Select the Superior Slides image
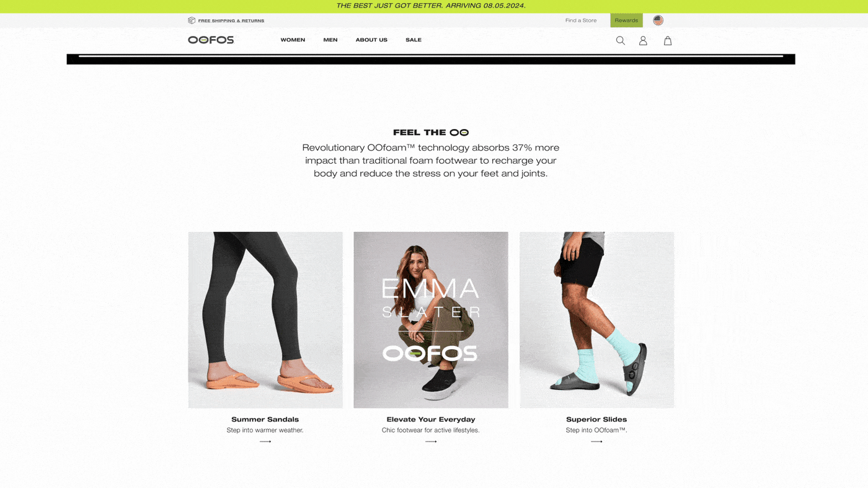868x488 pixels. pyautogui.click(x=596, y=320)
